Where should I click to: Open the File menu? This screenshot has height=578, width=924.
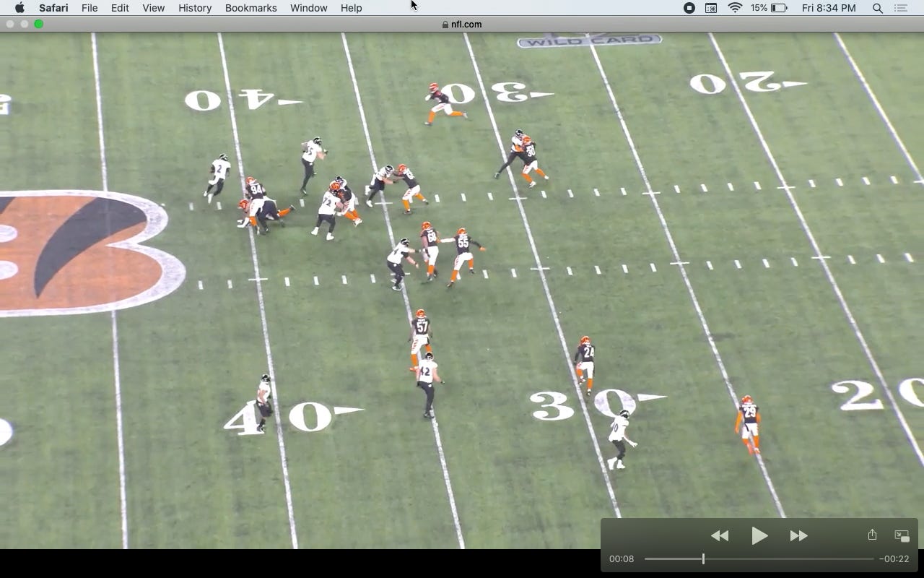(x=90, y=8)
